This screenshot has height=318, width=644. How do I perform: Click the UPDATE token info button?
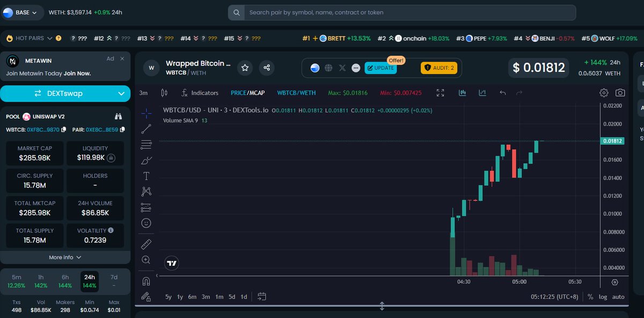[x=380, y=68]
